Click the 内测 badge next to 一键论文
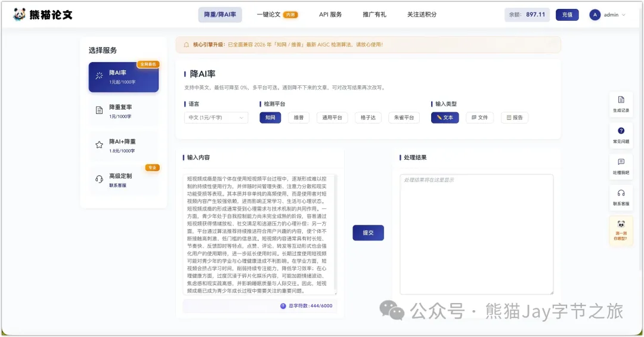This screenshot has width=644, height=337. (291, 15)
